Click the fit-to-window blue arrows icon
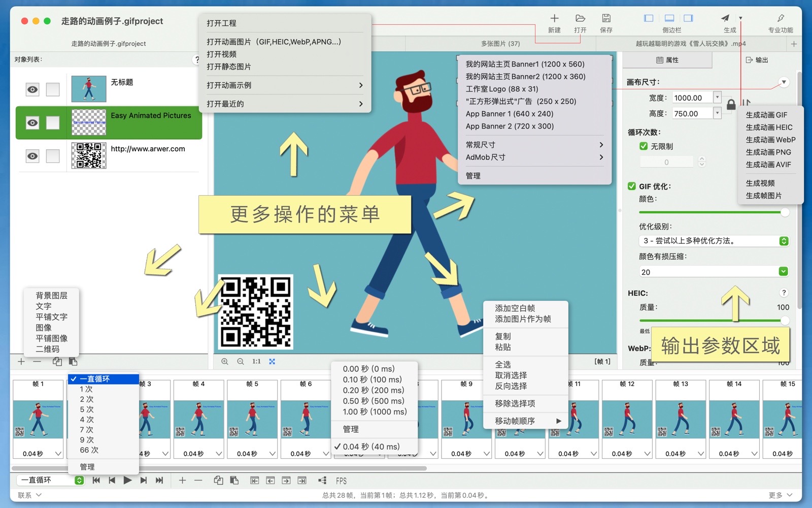The width and height of the screenshot is (812, 508). tap(272, 362)
